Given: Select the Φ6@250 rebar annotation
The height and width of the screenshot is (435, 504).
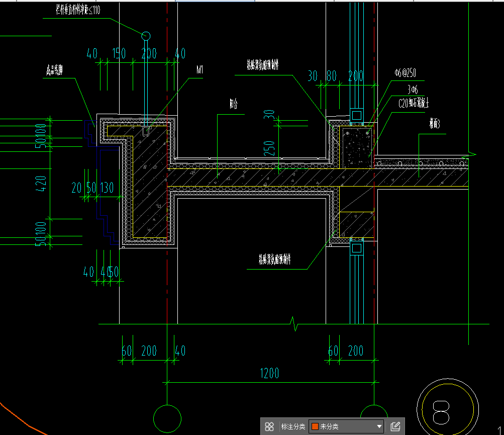Looking at the screenshot, I should 406,73.
